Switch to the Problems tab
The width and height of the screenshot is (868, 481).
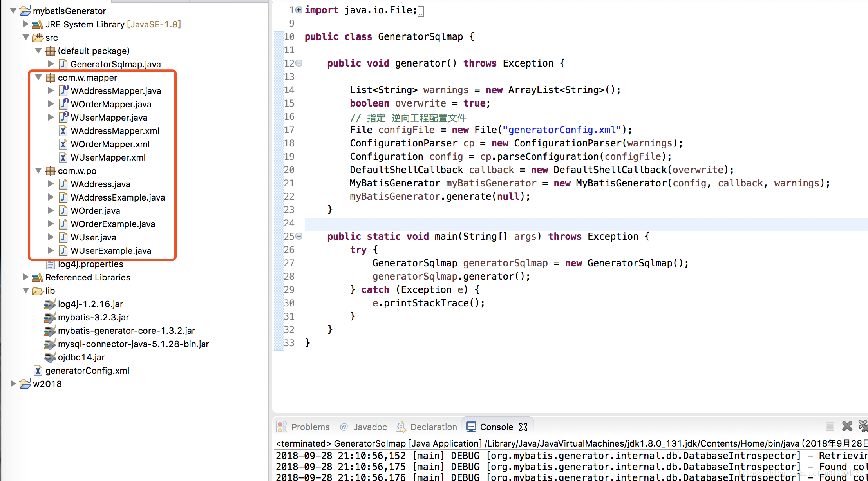[303, 427]
